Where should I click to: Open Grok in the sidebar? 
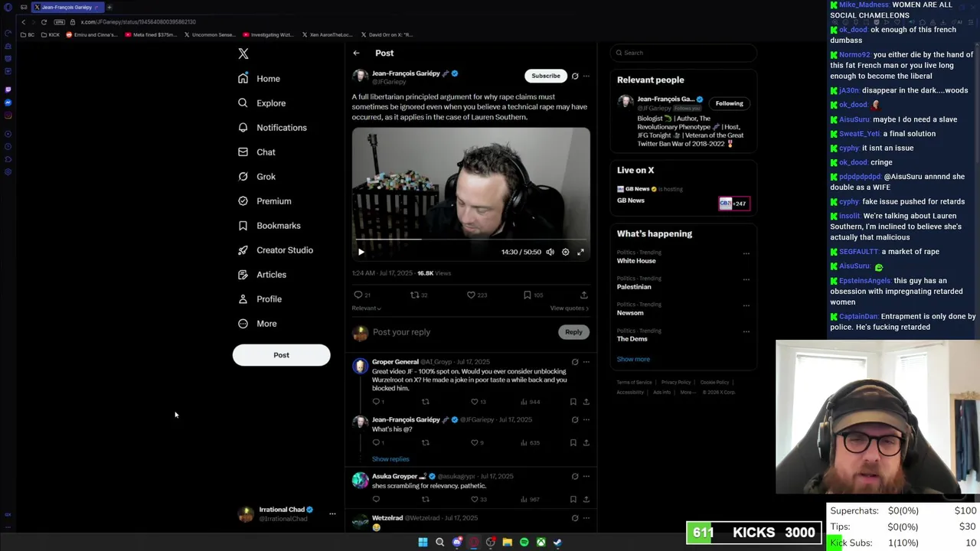256,177
